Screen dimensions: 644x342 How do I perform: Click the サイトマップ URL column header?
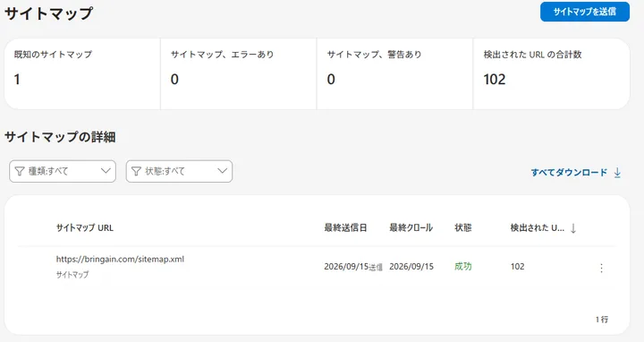85,227
